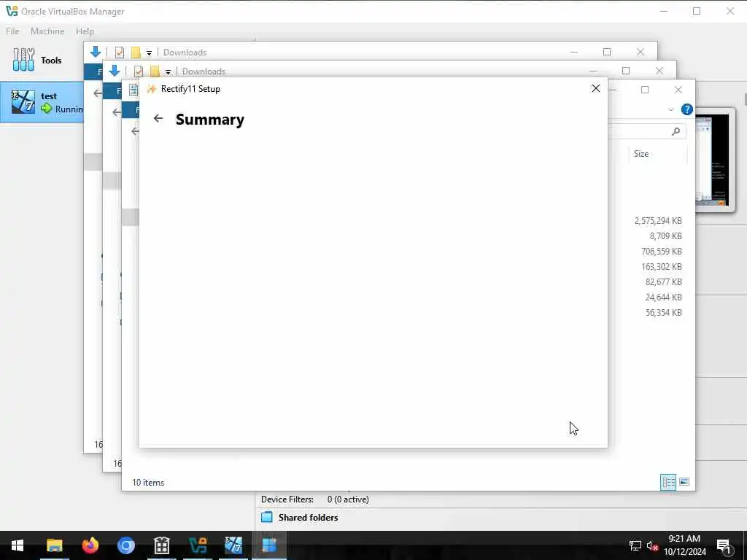Open quick access toolbar dropdown in rearmost Downloads window
Viewport: 747px width, 560px height.
149,52
